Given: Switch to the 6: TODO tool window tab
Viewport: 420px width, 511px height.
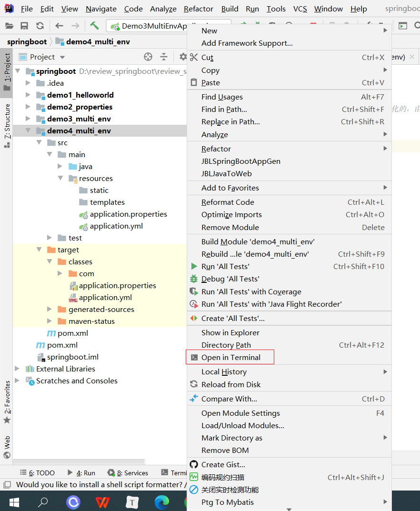Looking at the screenshot, I should 37,473.
